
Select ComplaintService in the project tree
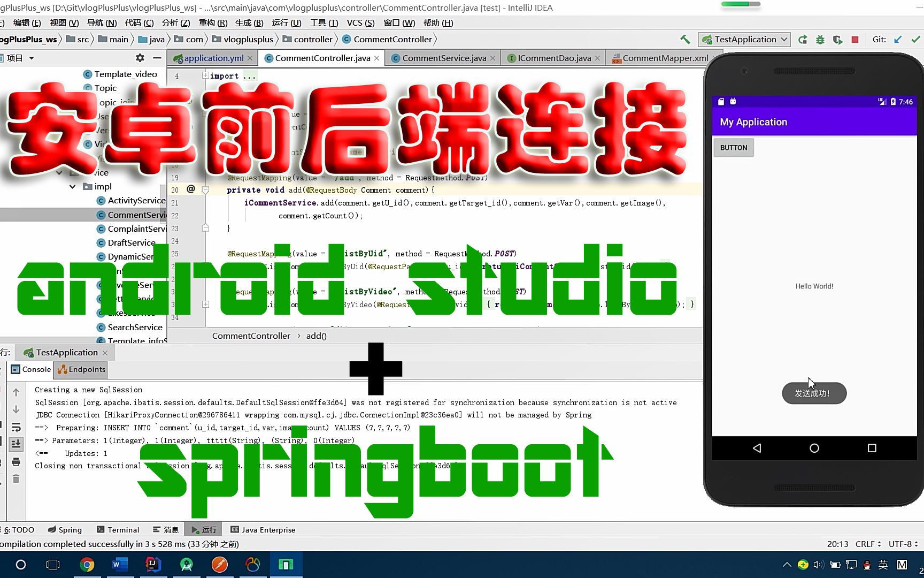point(132,229)
